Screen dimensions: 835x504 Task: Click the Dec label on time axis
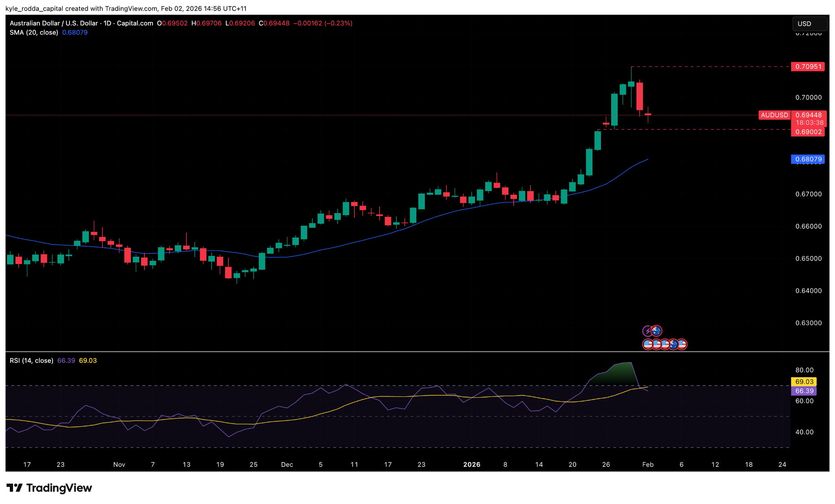click(x=287, y=464)
